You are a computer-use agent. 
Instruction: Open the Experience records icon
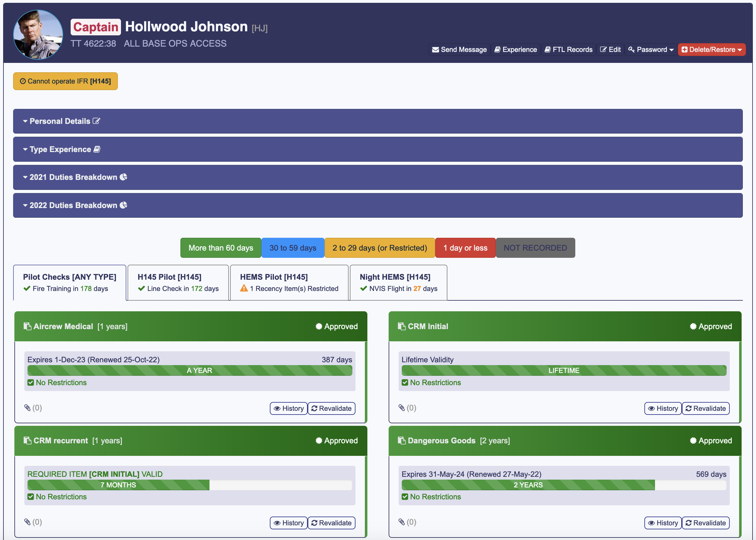coord(516,49)
